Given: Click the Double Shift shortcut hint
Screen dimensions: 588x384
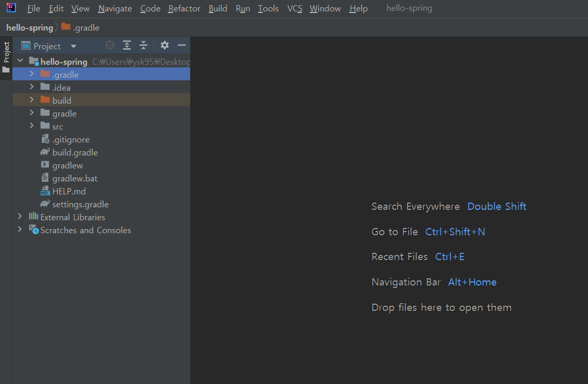Looking at the screenshot, I should pyautogui.click(x=497, y=207).
